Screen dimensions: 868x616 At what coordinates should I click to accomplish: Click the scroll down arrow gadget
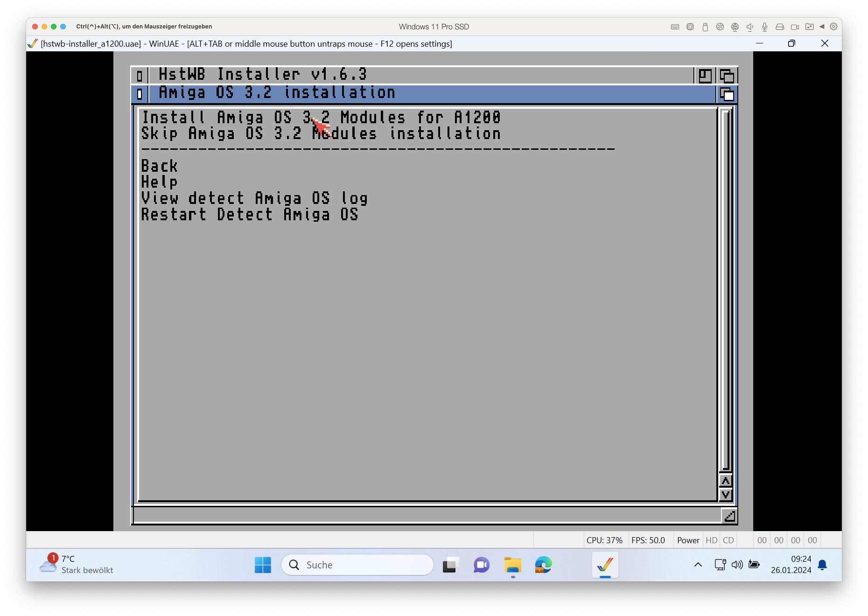[726, 495]
